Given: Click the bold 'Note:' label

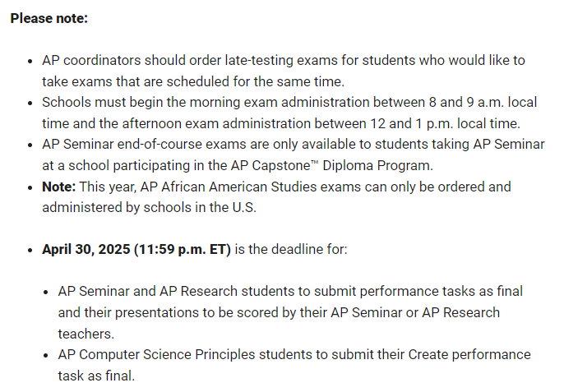Looking at the screenshot, I should click(58, 187).
